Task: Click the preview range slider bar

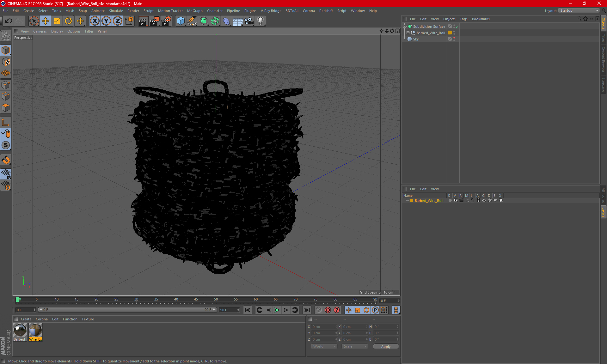Action: [127, 310]
